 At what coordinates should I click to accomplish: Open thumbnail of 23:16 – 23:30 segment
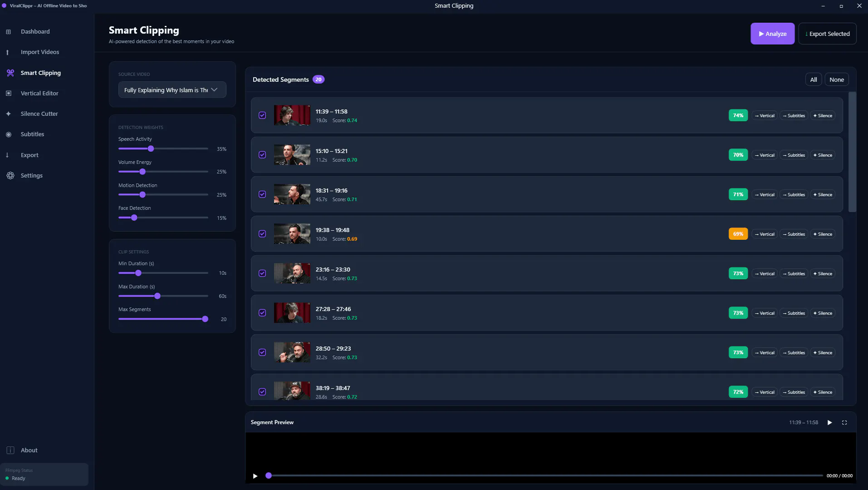[292, 273]
